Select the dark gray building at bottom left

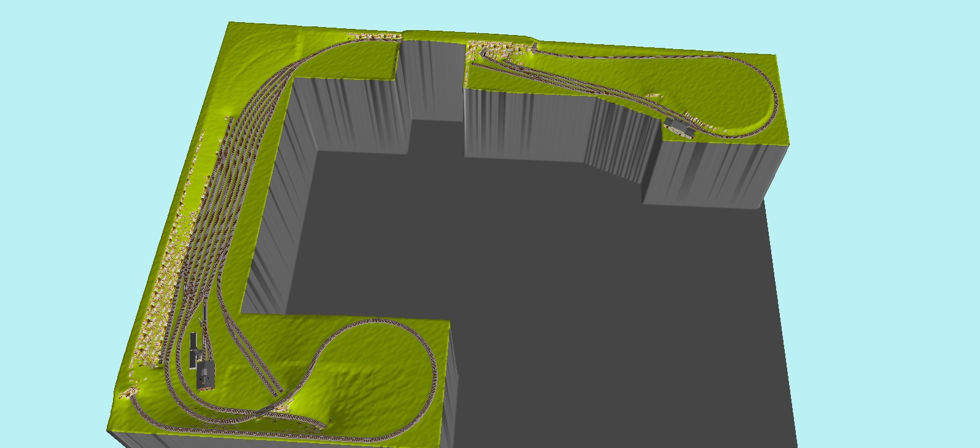point(206,374)
